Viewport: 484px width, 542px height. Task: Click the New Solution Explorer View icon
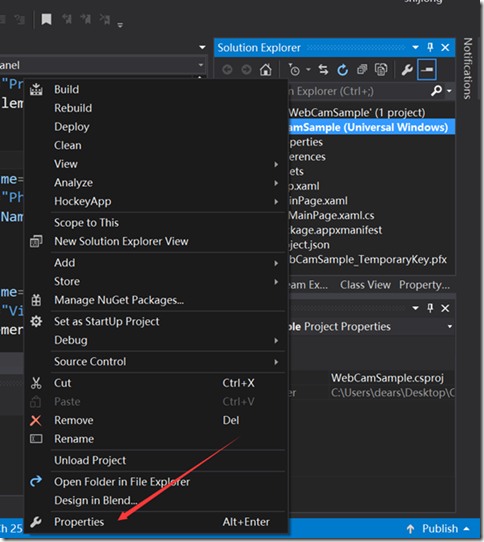[x=36, y=241]
